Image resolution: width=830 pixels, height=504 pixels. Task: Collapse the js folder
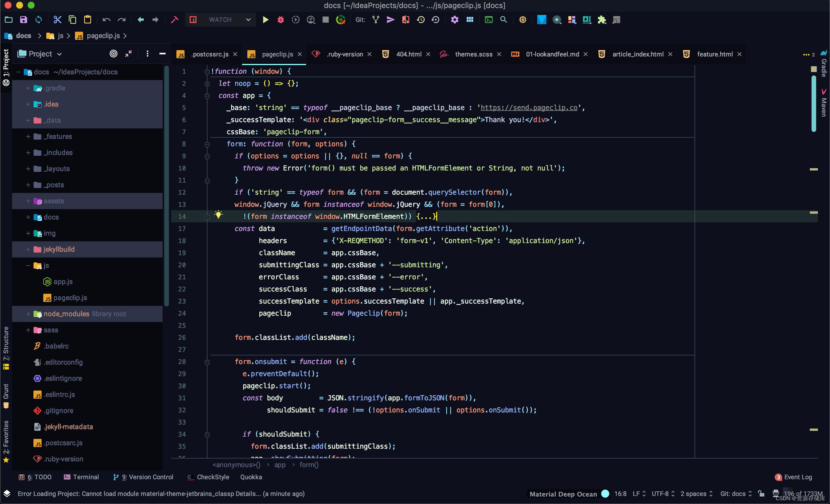pos(28,266)
